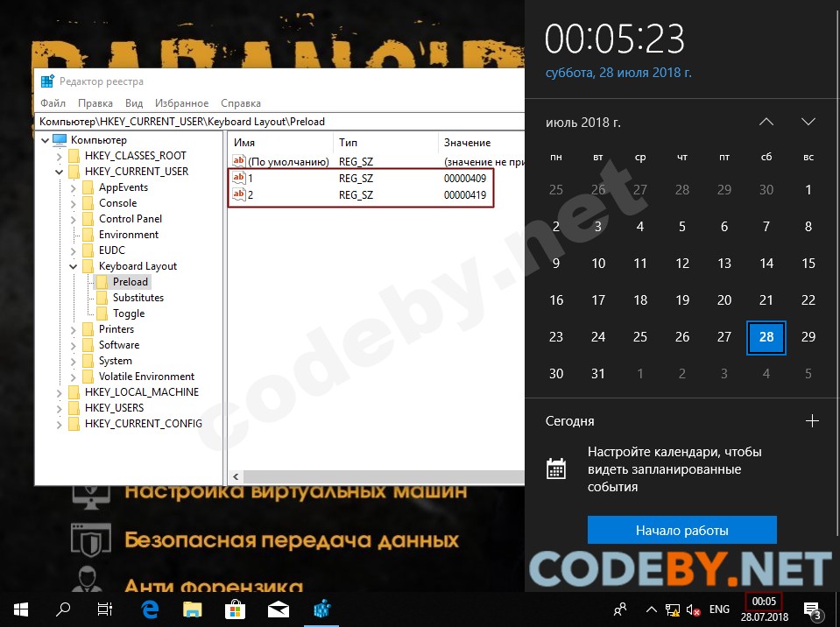This screenshot has height=627, width=840.
Task: Expand the Printers key
Action: [x=74, y=330]
